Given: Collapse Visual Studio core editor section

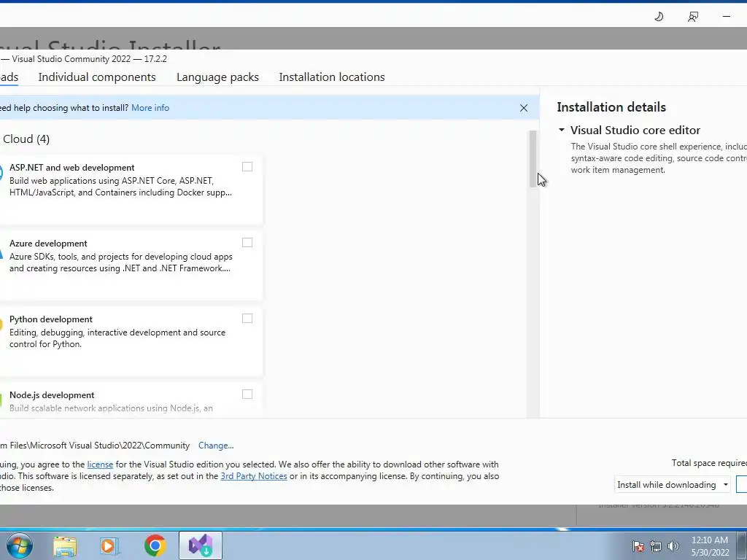Looking at the screenshot, I should (562, 130).
